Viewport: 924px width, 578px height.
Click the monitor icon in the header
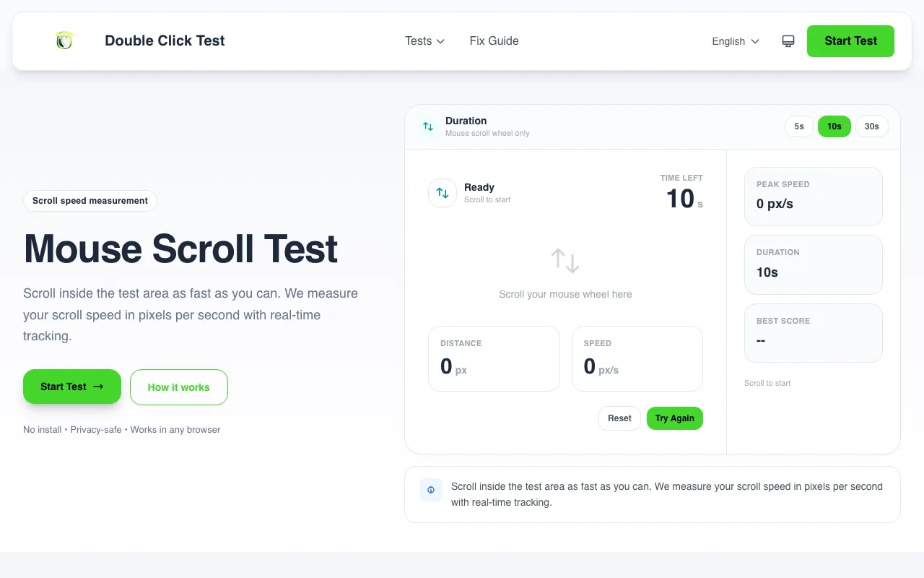788,41
